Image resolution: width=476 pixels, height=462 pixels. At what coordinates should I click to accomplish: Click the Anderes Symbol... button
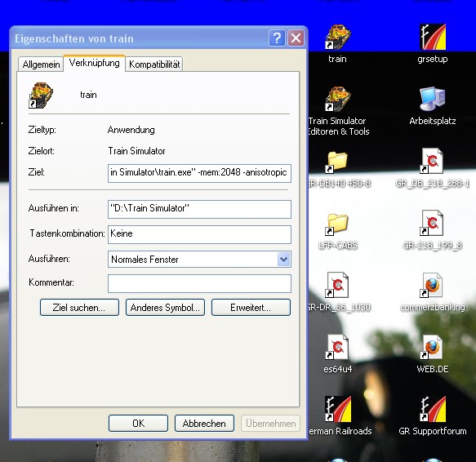(x=165, y=308)
